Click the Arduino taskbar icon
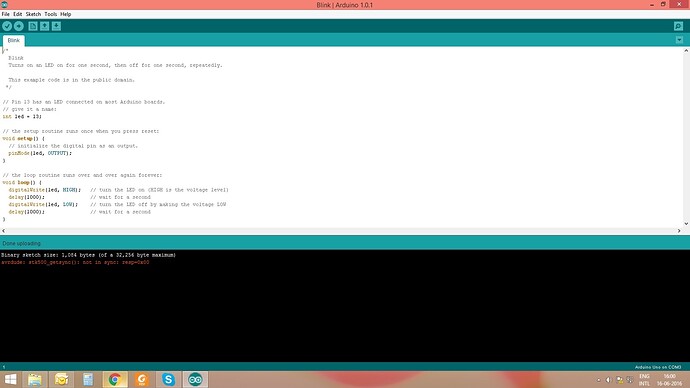Image resolution: width=690 pixels, height=388 pixels. (x=195, y=379)
